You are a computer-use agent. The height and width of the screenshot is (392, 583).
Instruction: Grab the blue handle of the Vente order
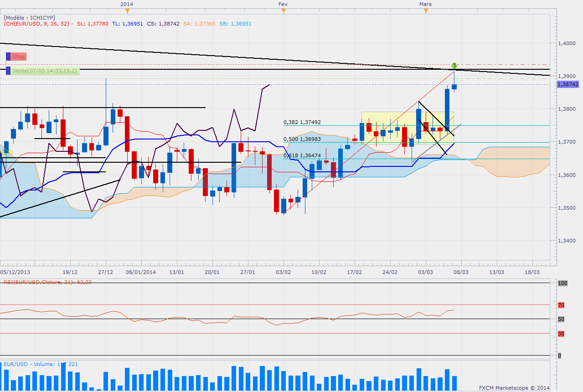8,71
